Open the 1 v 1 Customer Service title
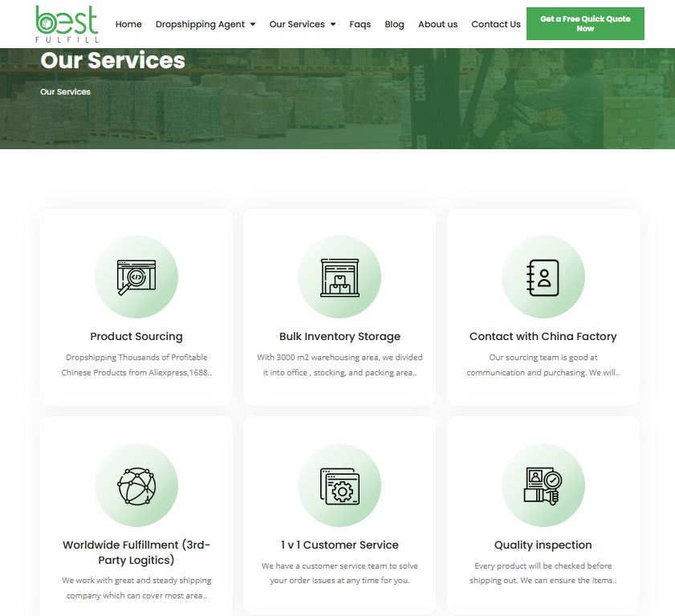The image size is (675, 616). pos(340,545)
